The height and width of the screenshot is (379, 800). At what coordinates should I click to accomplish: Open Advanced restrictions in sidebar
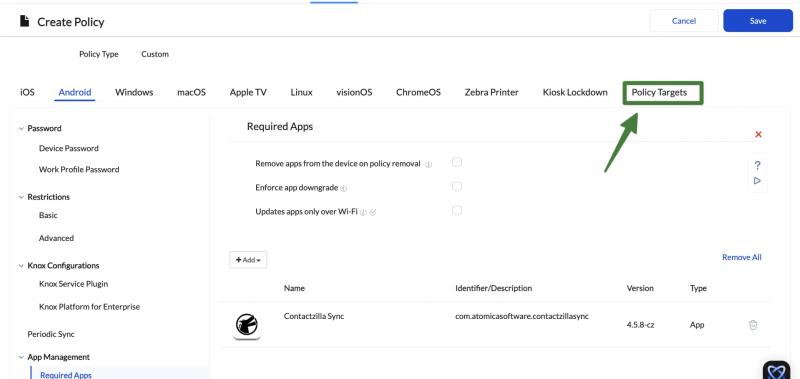pyautogui.click(x=56, y=238)
